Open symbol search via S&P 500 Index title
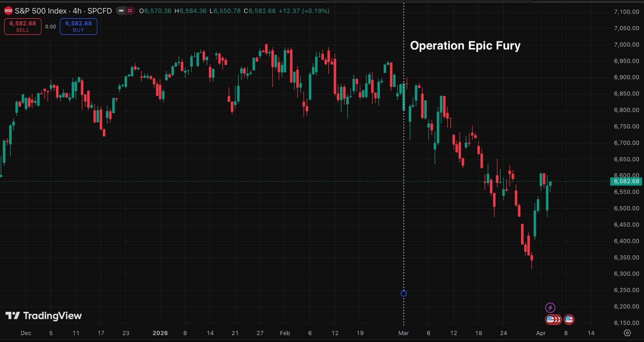Screen dimensions: 644x342 [x=41, y=11]
